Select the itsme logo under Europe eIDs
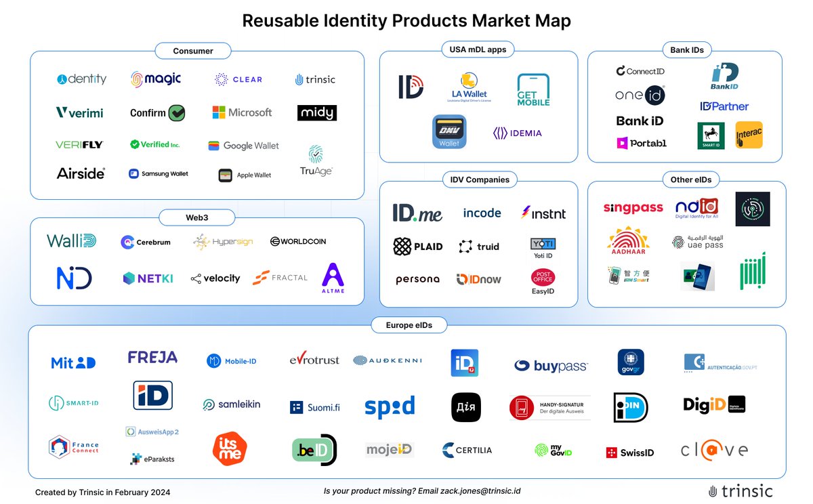 point(230,448)
